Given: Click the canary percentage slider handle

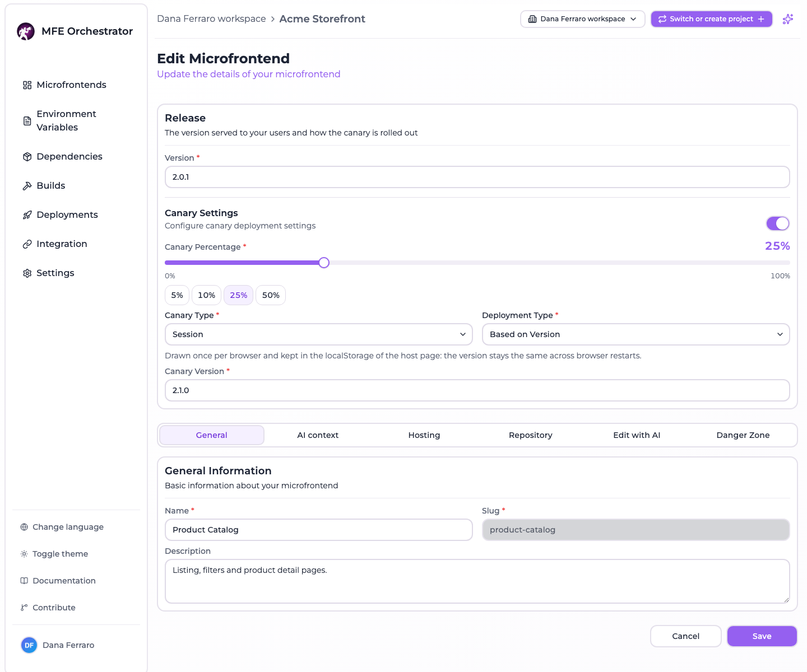Looking at the screenshot, I should click(x=324, y=263).
